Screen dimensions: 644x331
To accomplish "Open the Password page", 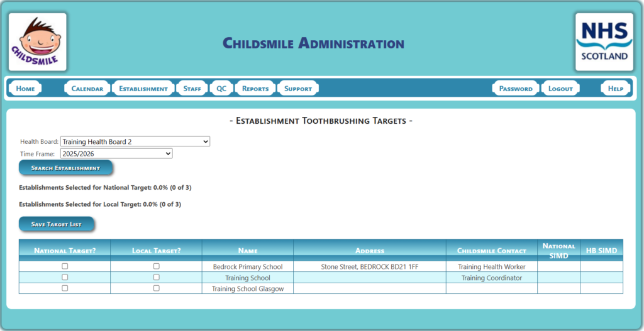I will click(516, 89).
